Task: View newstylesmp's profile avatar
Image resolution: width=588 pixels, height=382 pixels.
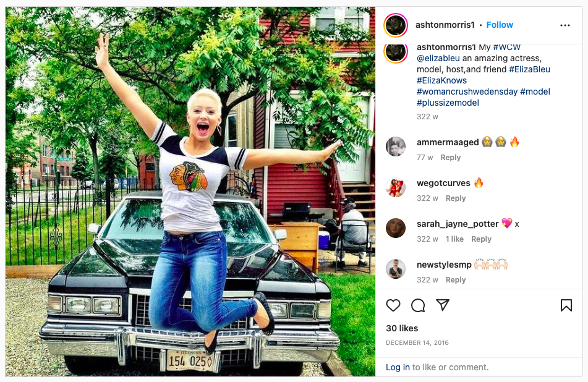Action: pyautogui.click(x=396, y=269)
